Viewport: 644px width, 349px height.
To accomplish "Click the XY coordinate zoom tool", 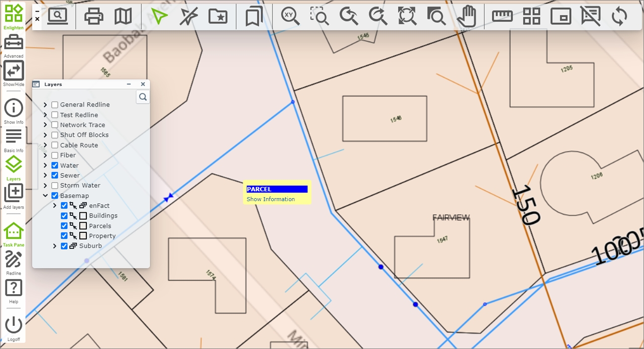I will (x=290, y=16).
